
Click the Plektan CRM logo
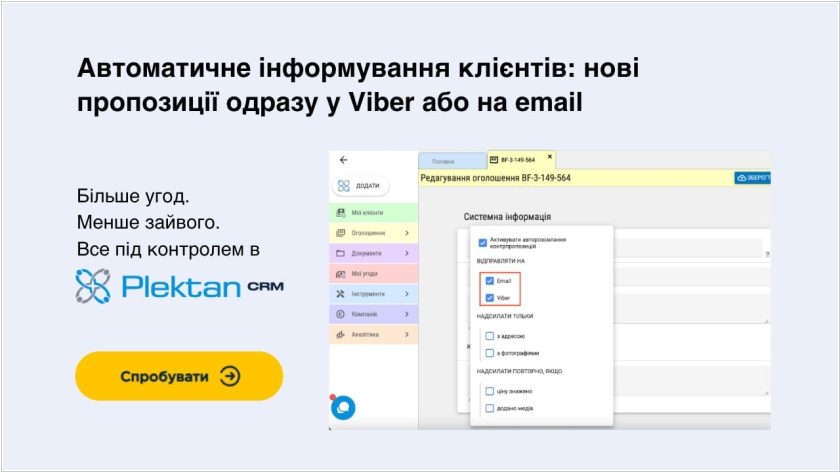pos(179,286)
